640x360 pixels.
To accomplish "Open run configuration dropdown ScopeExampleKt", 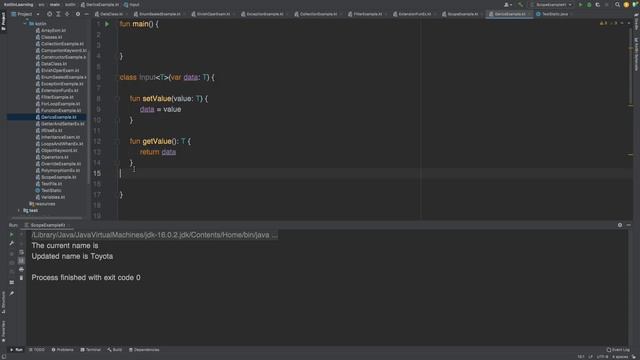I will [551, 4].
